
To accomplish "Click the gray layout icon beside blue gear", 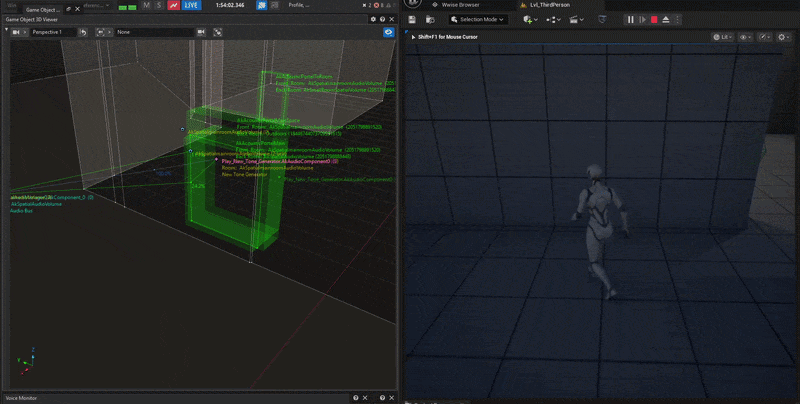I will pos(274,5).
